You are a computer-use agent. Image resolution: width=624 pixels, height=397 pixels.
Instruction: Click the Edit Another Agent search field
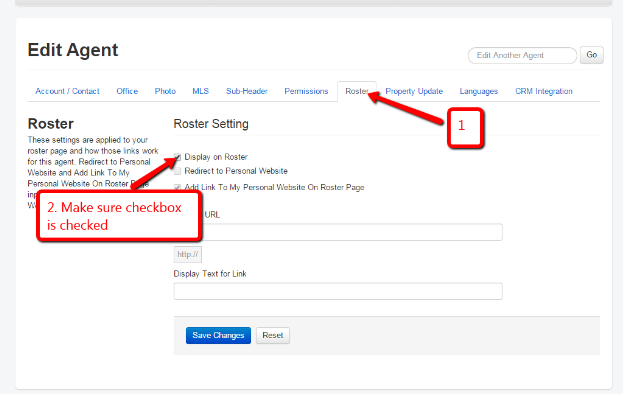[522, 55]
